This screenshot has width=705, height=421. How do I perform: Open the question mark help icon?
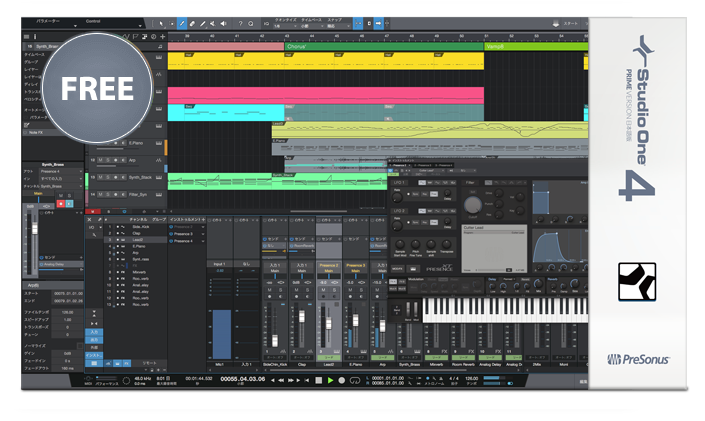coord(241,23)
